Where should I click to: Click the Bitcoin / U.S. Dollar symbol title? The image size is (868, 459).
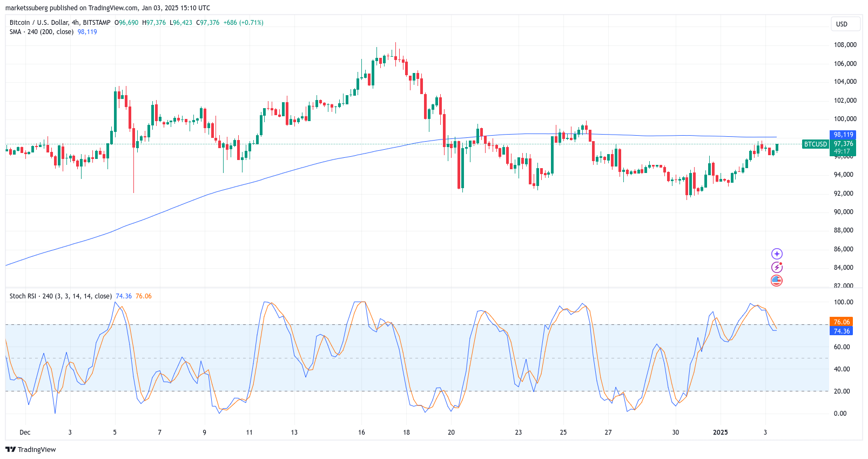59,23
